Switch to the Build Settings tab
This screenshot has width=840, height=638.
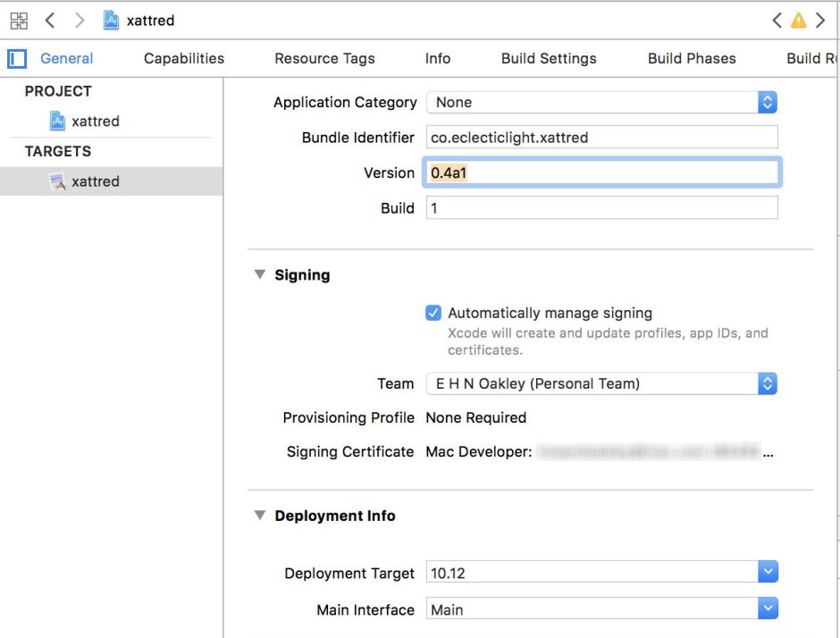pyautogui.click(x=549, y=59)
